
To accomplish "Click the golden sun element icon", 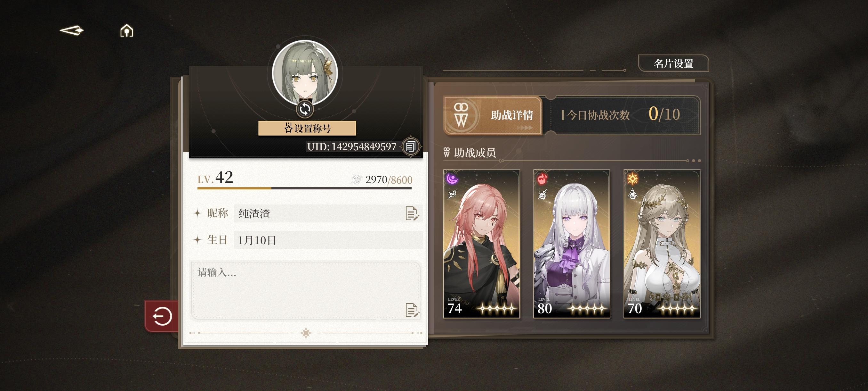I will 632,179.
